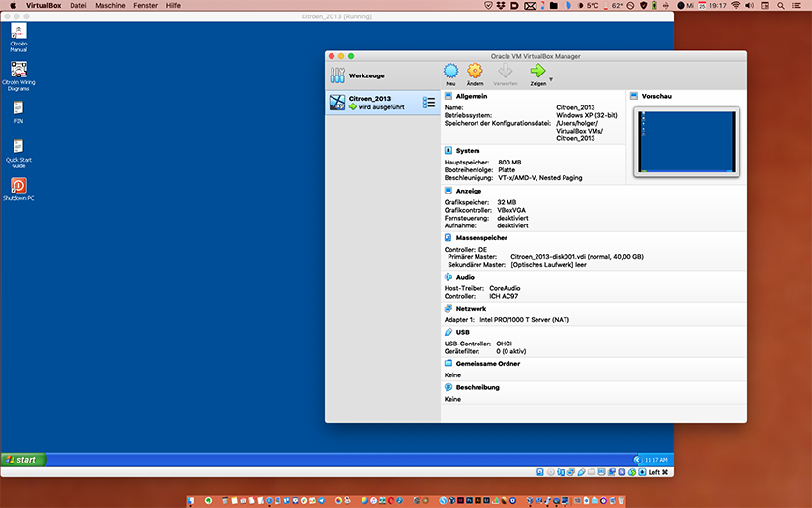The width and height of the screenshot is (812, 508).
Task: Click the greyed-out Verwerfen arrow
Action: pos(505,75)
